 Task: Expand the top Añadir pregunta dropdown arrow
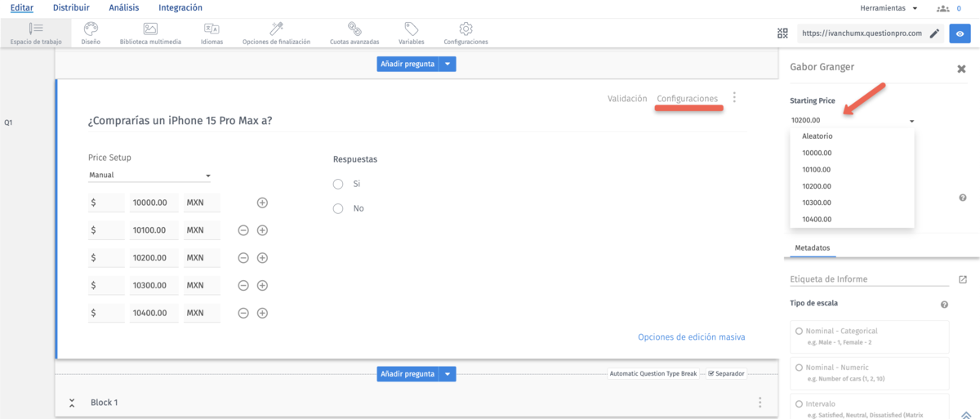(448, 63)
